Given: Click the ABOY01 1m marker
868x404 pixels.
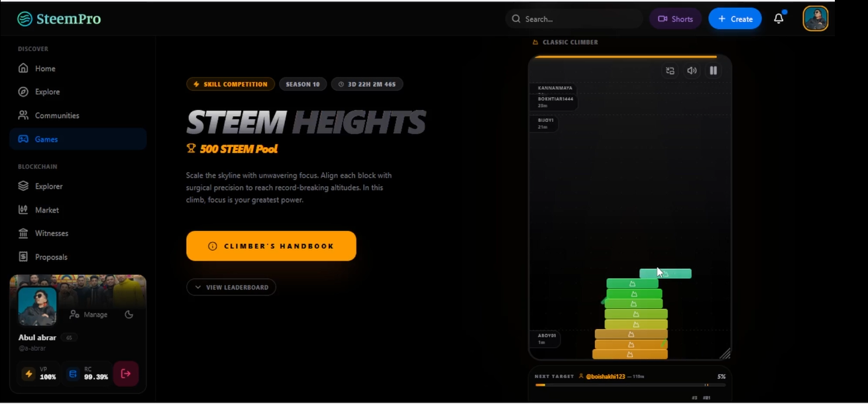Looking at the screenshot, I should pyautogui.click(x=545, y=339).
